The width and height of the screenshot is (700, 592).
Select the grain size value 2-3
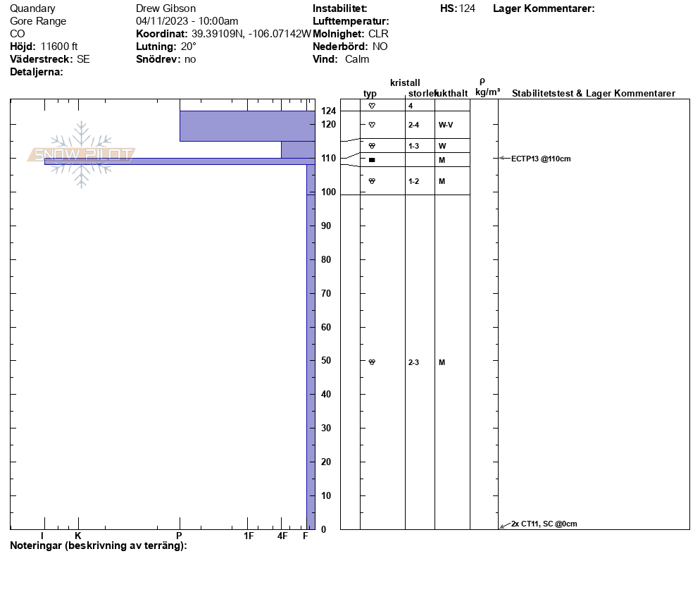(x=413, y=362)
